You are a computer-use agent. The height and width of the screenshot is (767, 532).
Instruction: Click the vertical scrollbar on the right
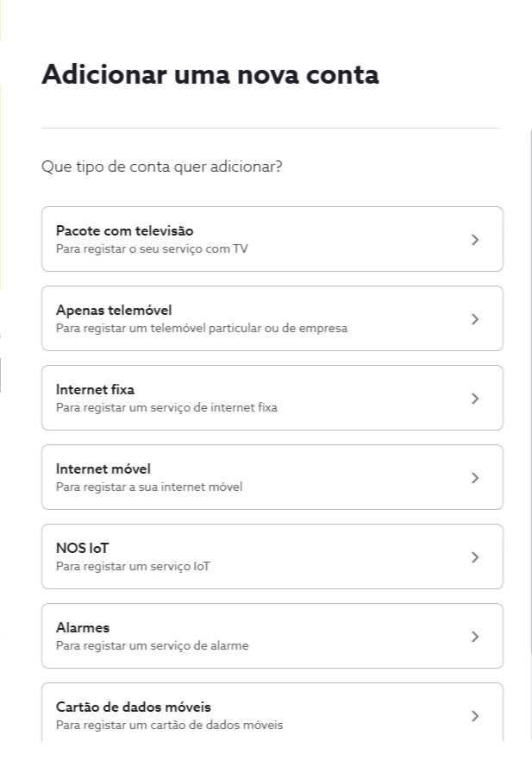point(531,388)
